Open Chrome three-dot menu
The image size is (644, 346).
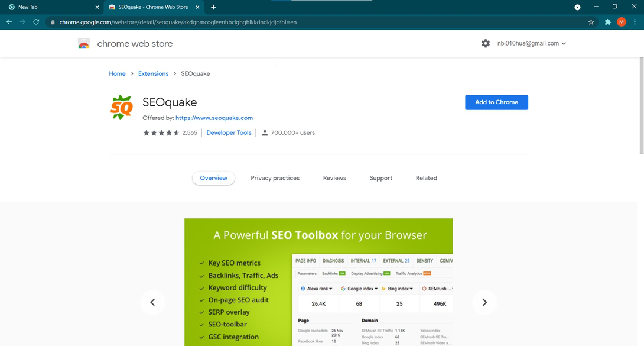(x=635, y=22)
